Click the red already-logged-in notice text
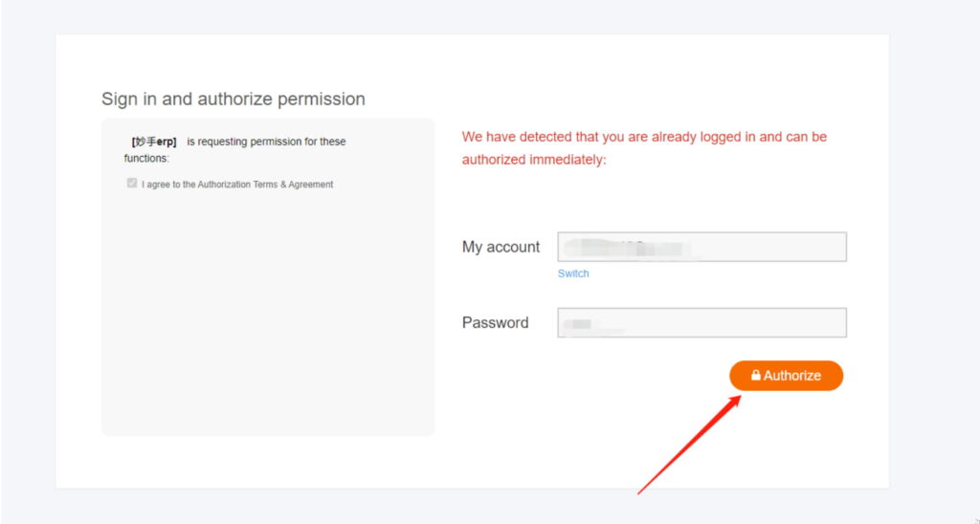980x524 pixels. point(644,137)
